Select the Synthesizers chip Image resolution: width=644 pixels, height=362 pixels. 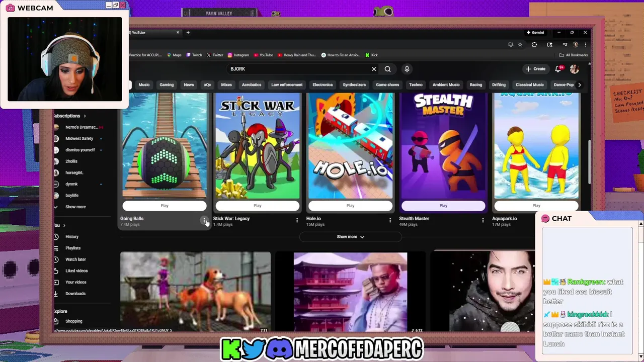click(354, 85)
